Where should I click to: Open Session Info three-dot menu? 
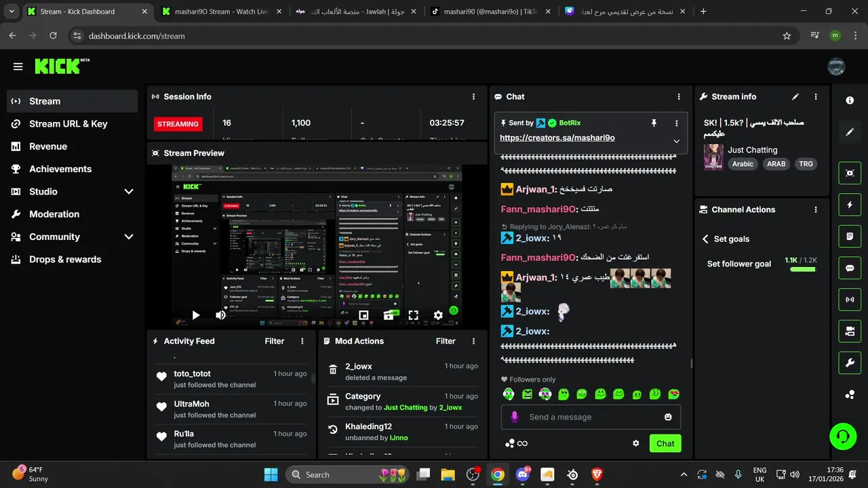click(x=473, y=97)
